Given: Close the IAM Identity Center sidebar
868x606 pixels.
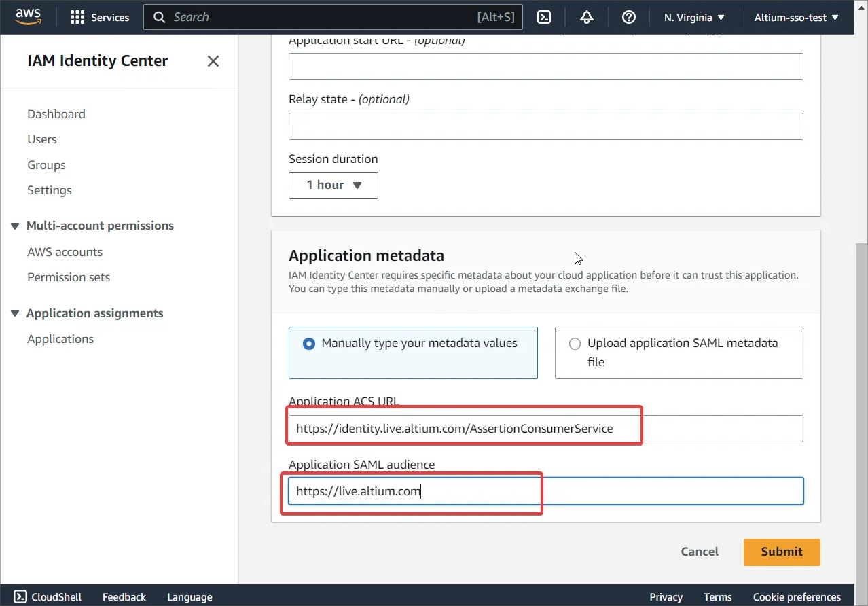Looking at the screenshot, I should [213, 61].
